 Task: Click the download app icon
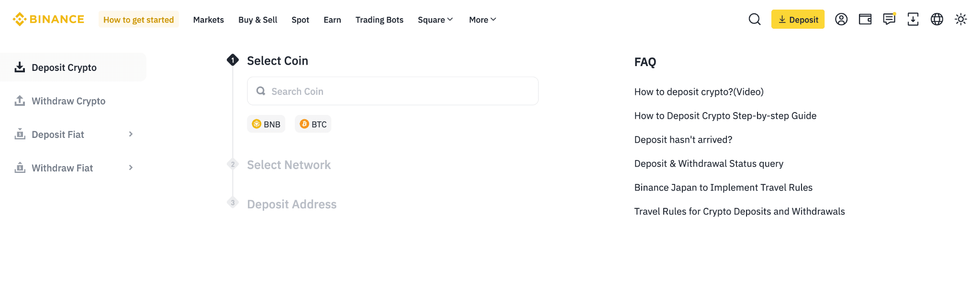coord(913,19)
